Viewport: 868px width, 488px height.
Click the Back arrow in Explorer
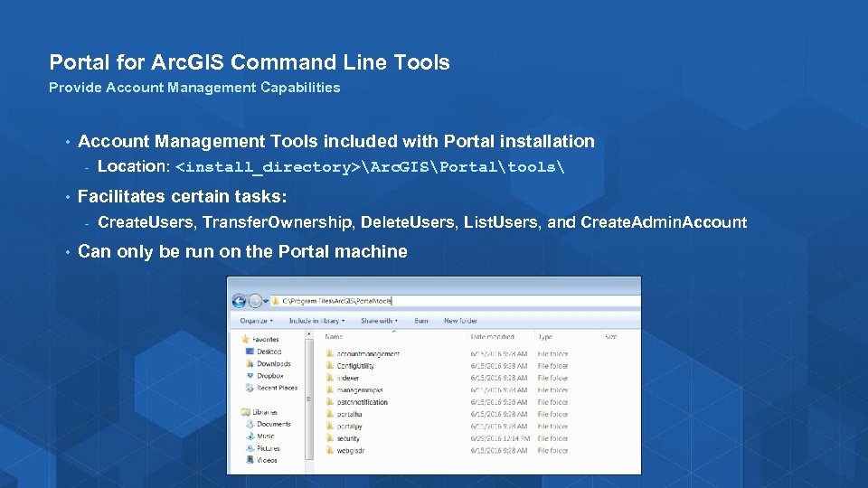[239, 301]
